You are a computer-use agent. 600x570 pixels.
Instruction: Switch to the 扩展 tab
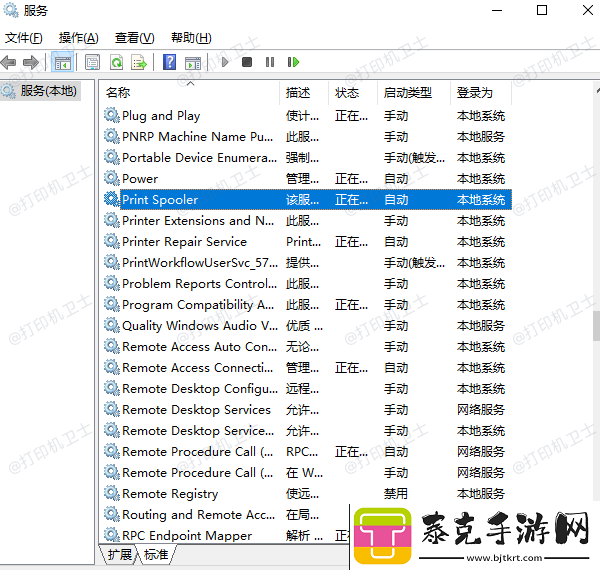(x=120, y=554)
